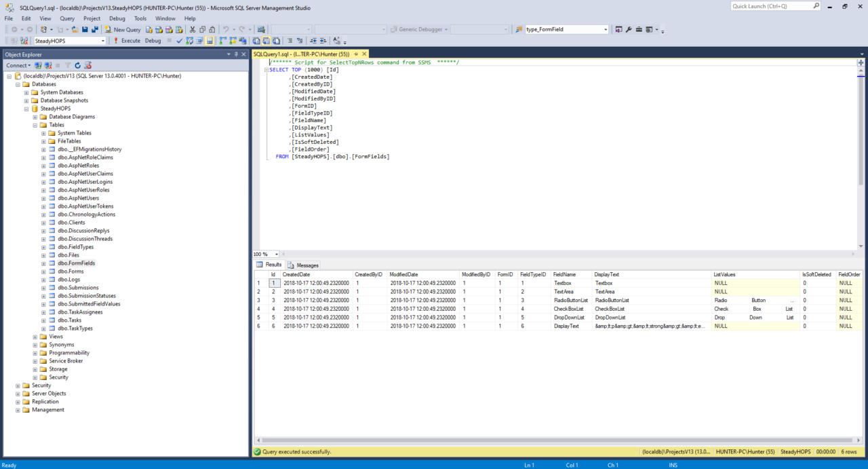This screenshot has height=469, width=868.
Task: Click the Execute button
Action: pyautogui.click(x=130, y=41)
